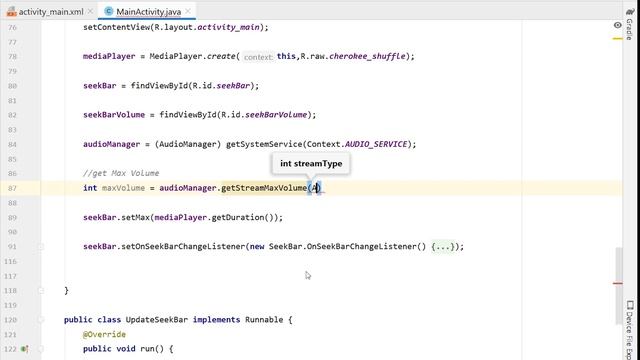Close the MainActivity.java tab
Image resolution: width=640 pixels, height=360 pixels.
click(188, 11)
